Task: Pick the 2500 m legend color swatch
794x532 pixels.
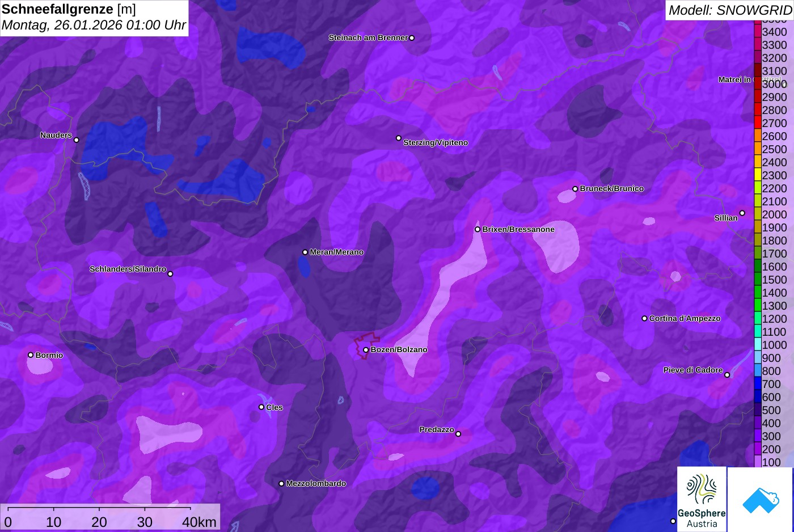Action: pyautogui.click(x=757, y=149)
